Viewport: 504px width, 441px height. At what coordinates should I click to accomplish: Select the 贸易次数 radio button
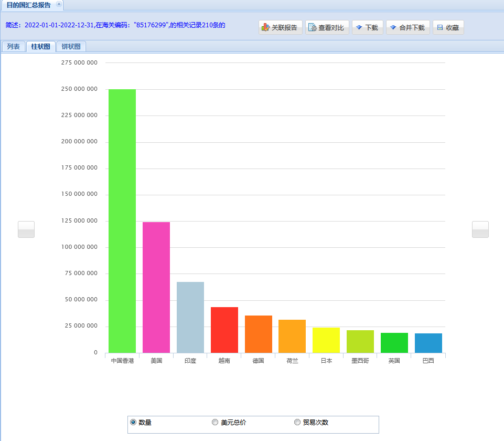297,422
